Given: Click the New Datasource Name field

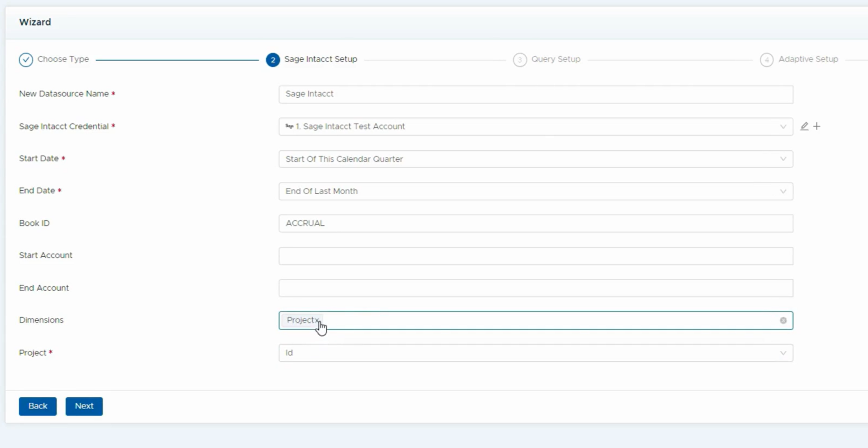Looking at the screenshot, I should coord(535,94).
